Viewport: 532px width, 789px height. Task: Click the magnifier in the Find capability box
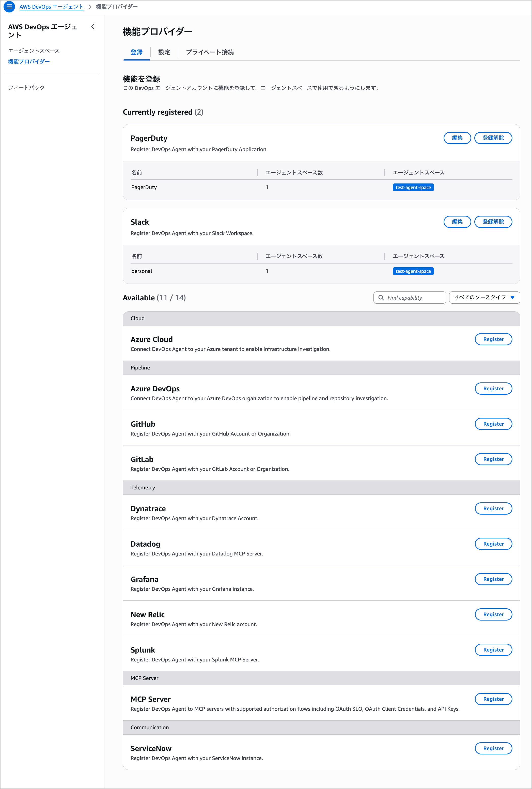tap(381, 298)
